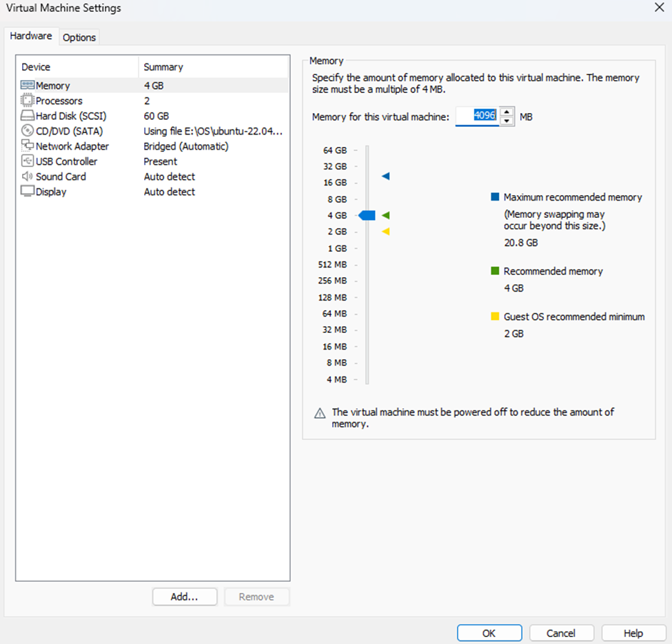Stay on the Hardware tab
The width and height of the screenshot is (672, 644).
31,35
